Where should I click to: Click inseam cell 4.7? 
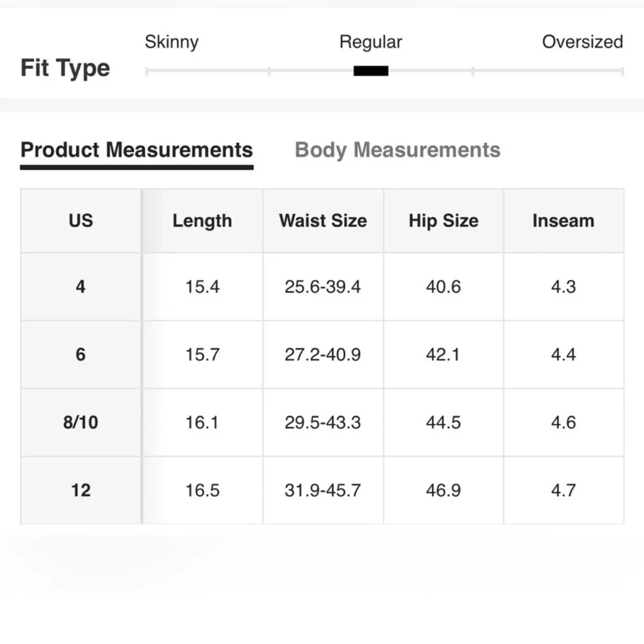coord(563,490)
